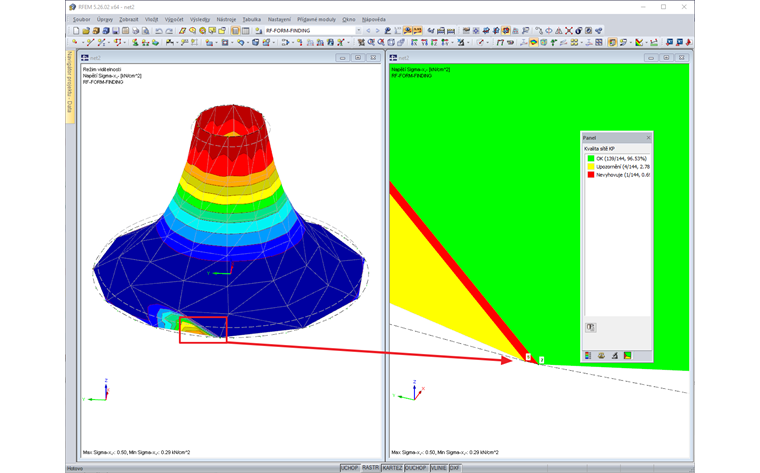Viewport: 760px width, 473px height.
Task: Open the Úpravy menu
Action: coord(105,19)
